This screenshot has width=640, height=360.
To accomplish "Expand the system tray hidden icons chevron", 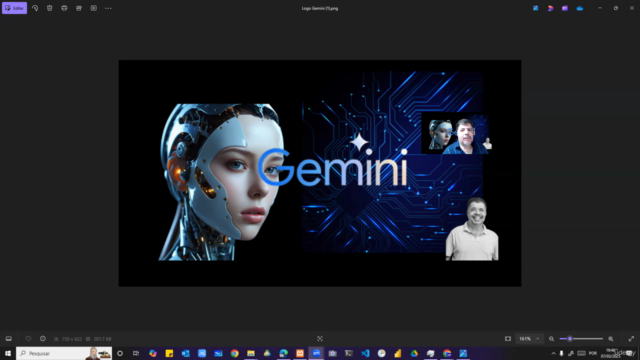I will (553, 353).
